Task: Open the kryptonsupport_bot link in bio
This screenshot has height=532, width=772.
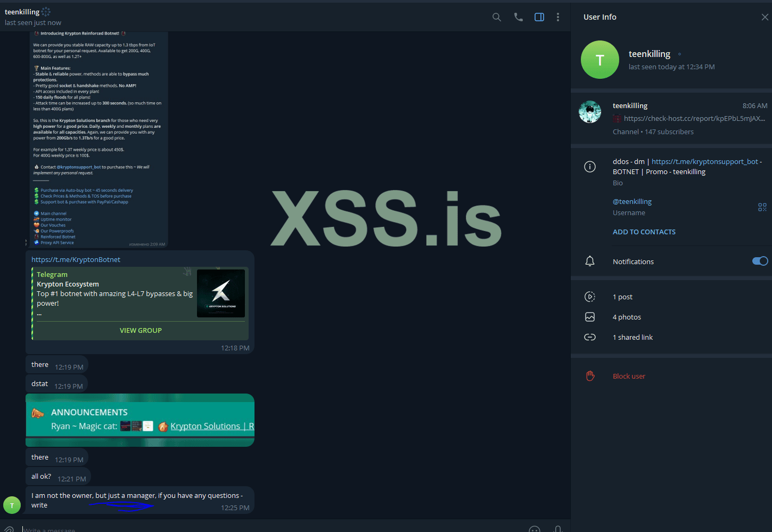Action: click(x=705, y=161)
